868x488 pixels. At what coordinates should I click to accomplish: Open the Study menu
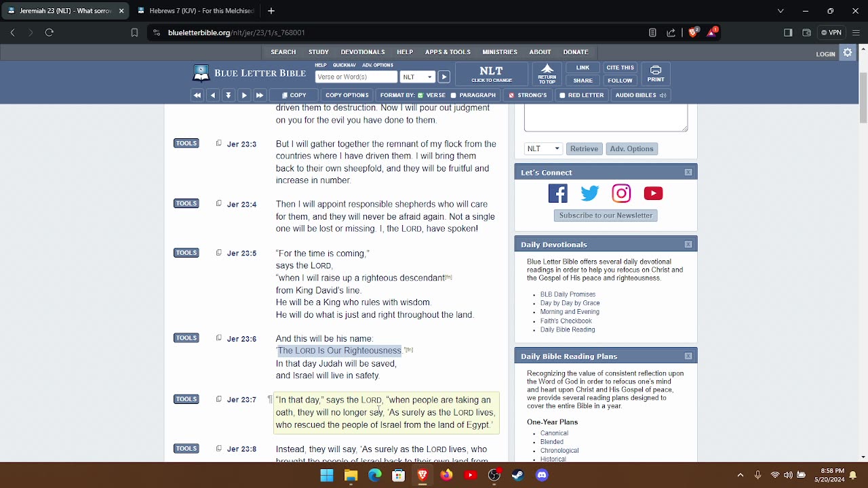[319, 52]
